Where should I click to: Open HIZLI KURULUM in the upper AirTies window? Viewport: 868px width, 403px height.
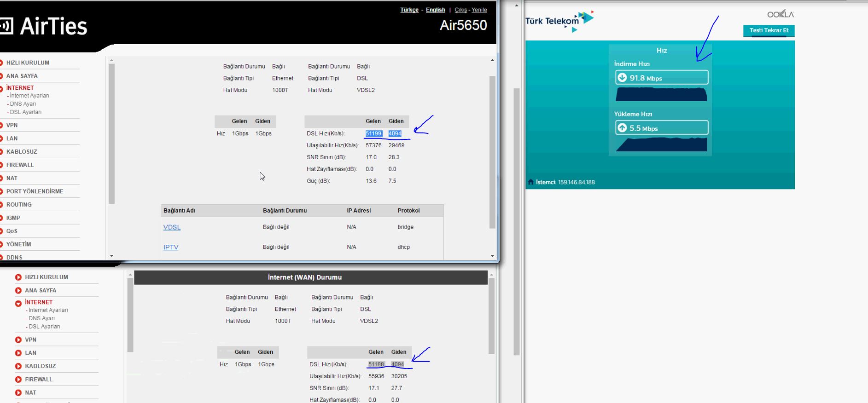tap(28, 63)
